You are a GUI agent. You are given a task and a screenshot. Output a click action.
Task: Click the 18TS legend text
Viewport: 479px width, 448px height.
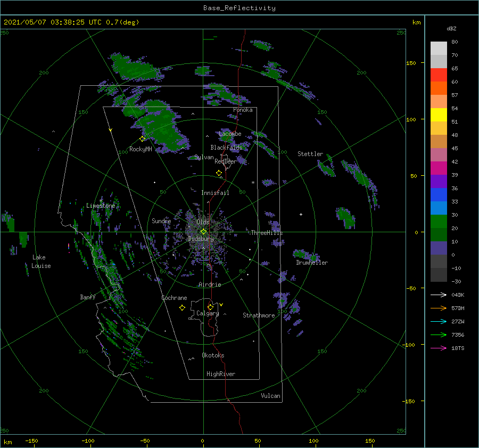(x=458, y=348)
